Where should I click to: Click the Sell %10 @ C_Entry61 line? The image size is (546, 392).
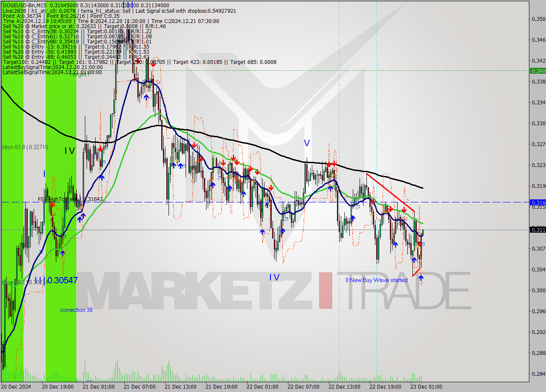coord(77,36)
